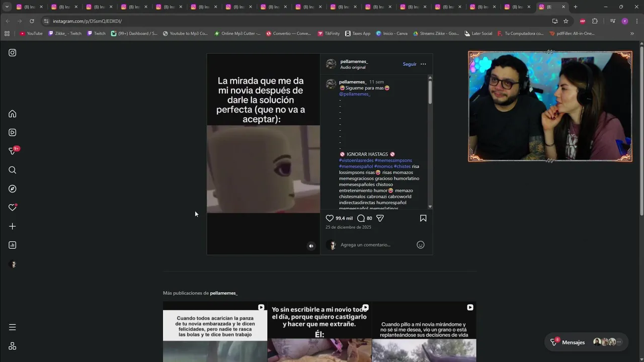Viewport: 644px width, 362px height.
Task: Toggle the video mute speaker icon
Action: coord(311,246)
